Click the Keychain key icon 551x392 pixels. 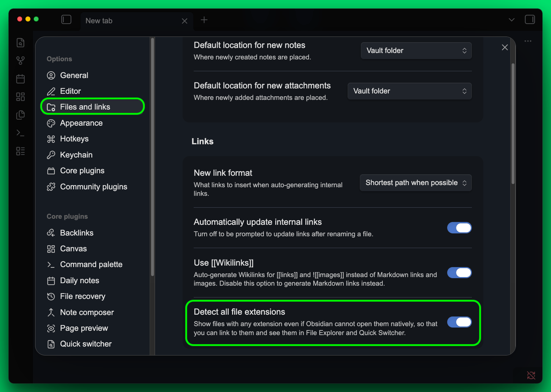51,155
